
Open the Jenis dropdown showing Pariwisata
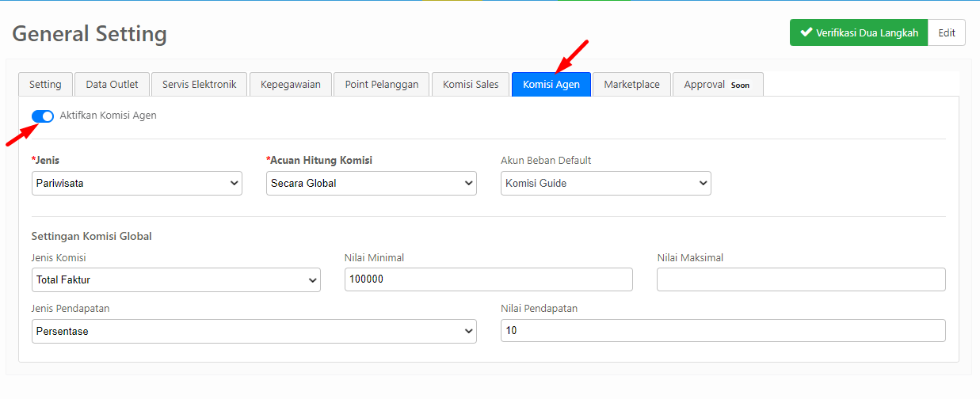coord(137,183)
